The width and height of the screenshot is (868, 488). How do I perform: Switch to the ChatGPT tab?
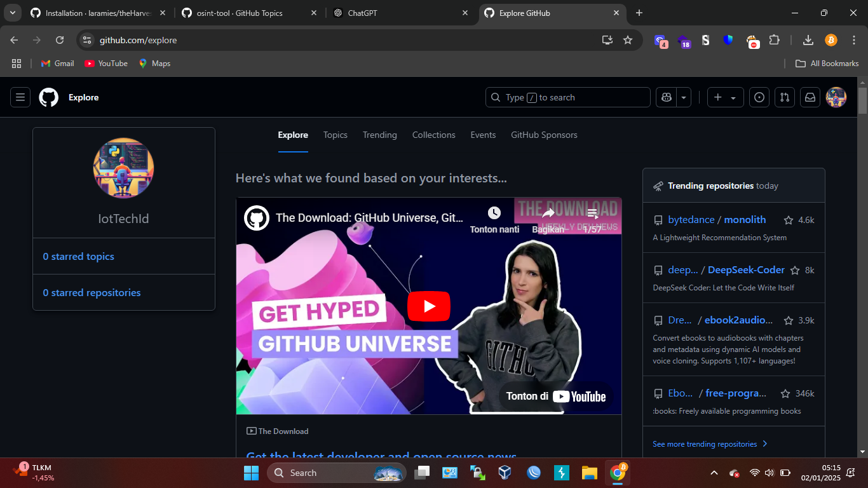(x=400, y=13)
